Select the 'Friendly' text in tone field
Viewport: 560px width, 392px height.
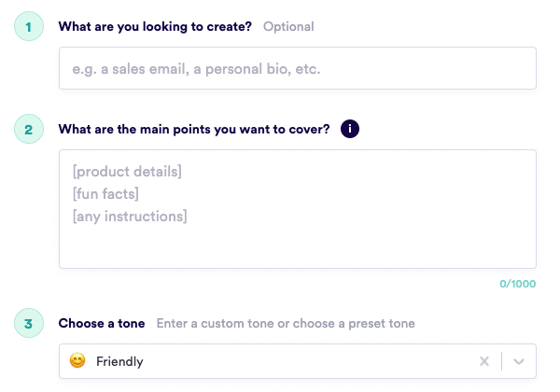click(119, 361)
